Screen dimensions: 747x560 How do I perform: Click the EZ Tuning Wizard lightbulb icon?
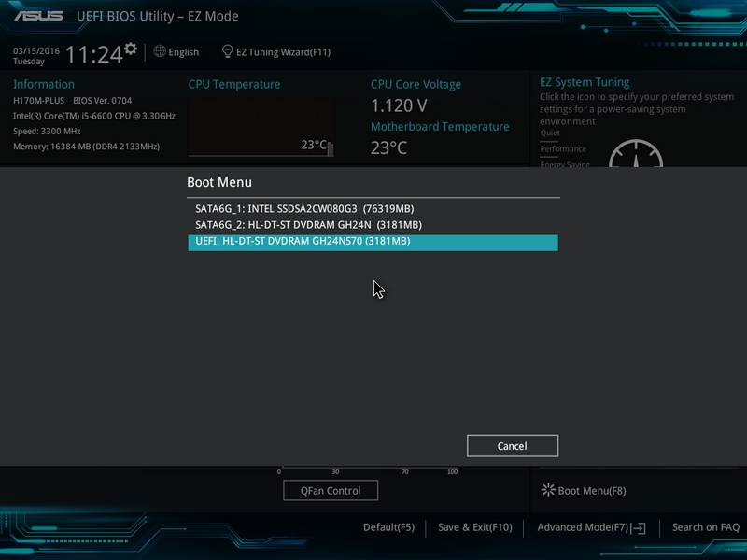pos(227,51)
